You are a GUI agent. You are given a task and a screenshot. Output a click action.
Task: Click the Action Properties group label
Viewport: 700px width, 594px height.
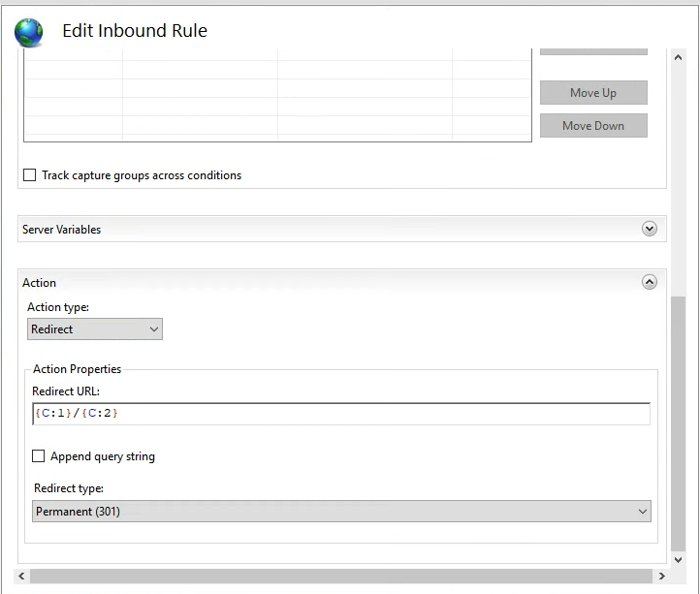pos(78,369)
